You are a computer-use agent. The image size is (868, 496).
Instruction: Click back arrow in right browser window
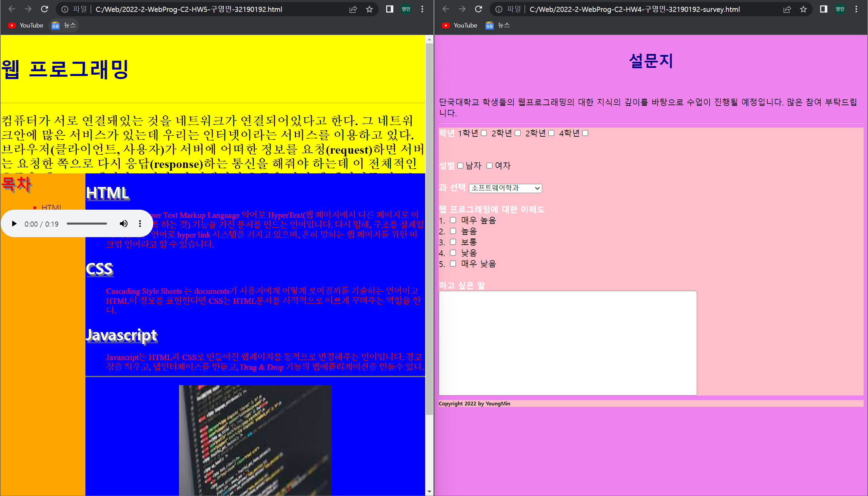[446, 9]
